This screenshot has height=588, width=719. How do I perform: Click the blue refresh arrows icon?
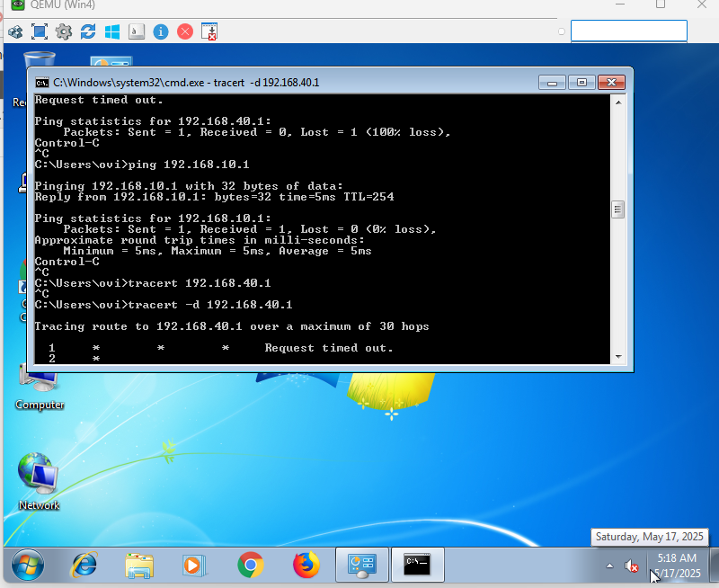click(x=88, y=32)
